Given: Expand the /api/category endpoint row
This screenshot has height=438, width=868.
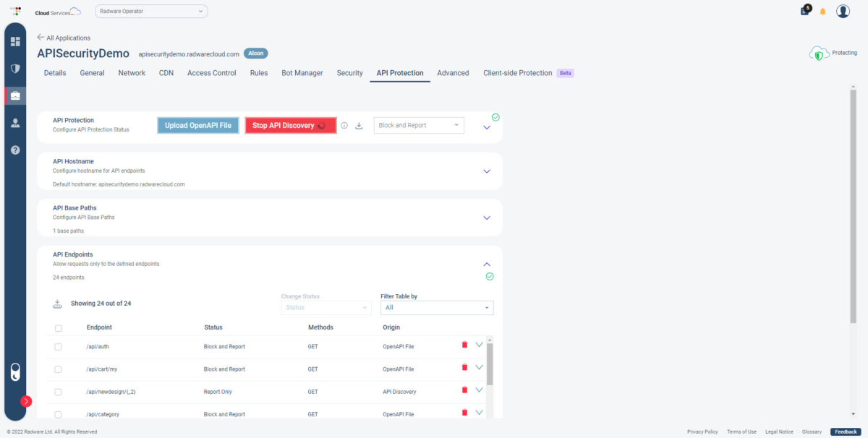Looking at the screenshot, I should point(479,413).
